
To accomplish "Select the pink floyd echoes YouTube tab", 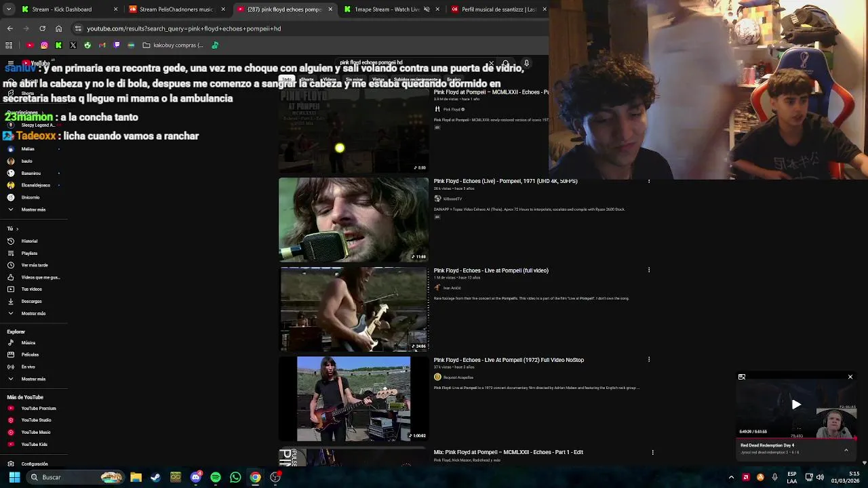I will [284, 9].
